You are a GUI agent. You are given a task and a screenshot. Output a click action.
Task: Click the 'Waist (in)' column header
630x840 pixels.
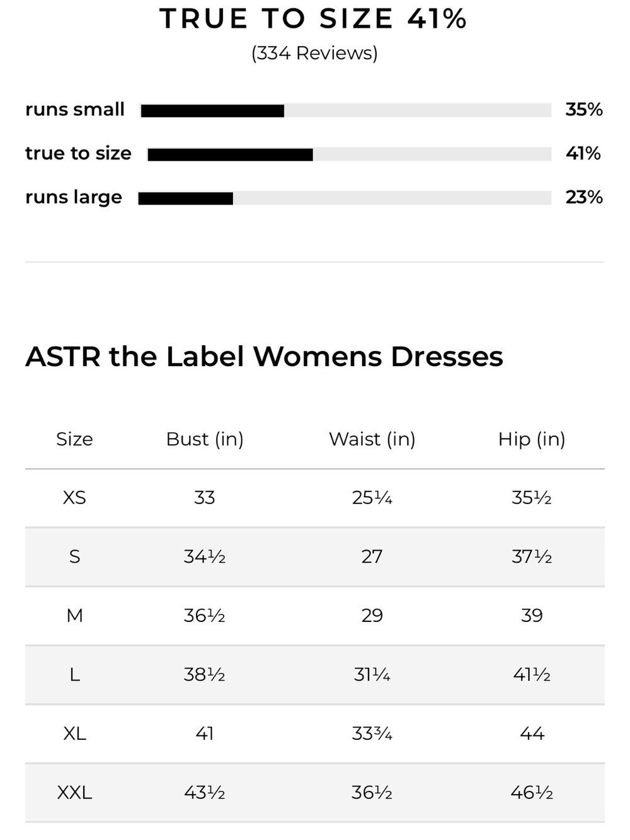[x=372, y=439]
